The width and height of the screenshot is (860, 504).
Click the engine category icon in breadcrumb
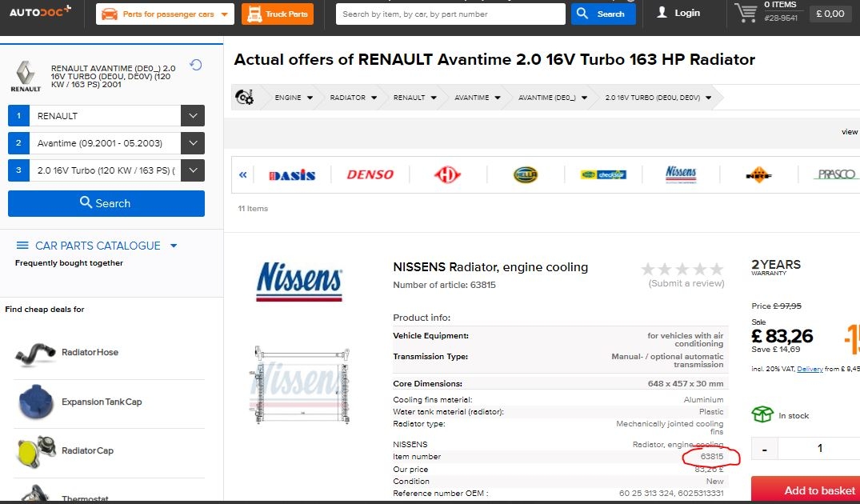tap(244, 98)
